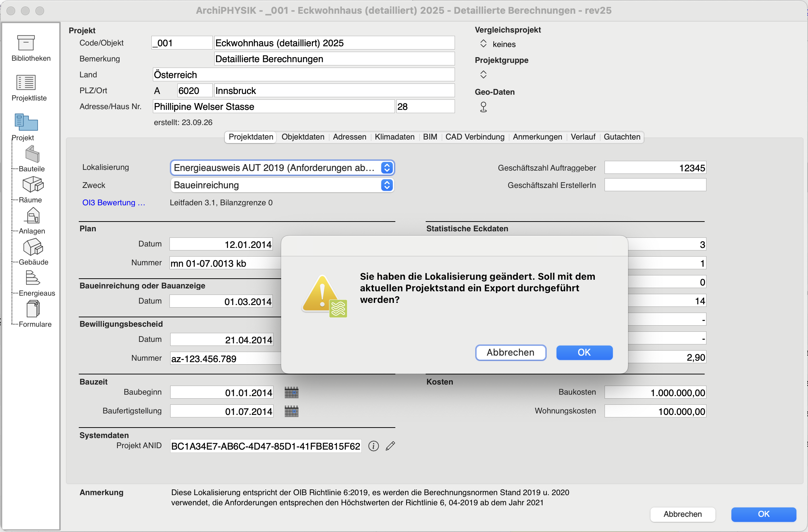Click the Bemerkung field

tap(334, 59)
